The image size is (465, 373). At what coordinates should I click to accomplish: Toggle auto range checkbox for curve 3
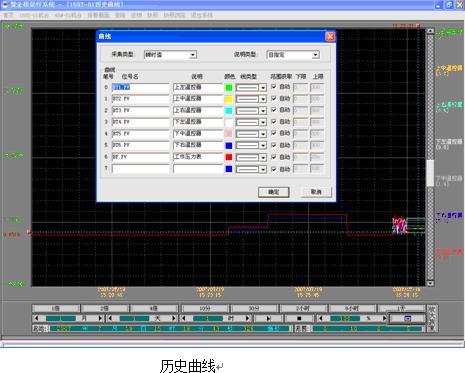tap(274, 121)
